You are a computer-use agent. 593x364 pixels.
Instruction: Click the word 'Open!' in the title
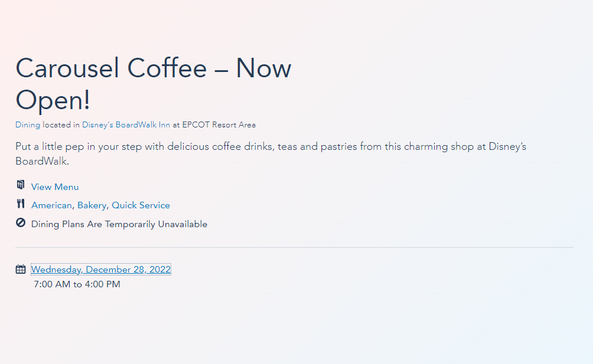pyautogui.click(x=53, y=100)
